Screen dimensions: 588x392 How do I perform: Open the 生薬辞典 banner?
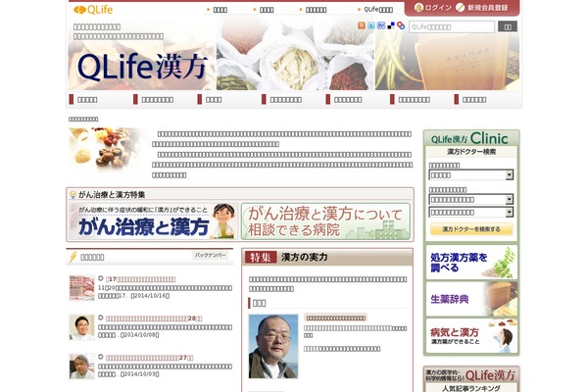coord(471,299)
